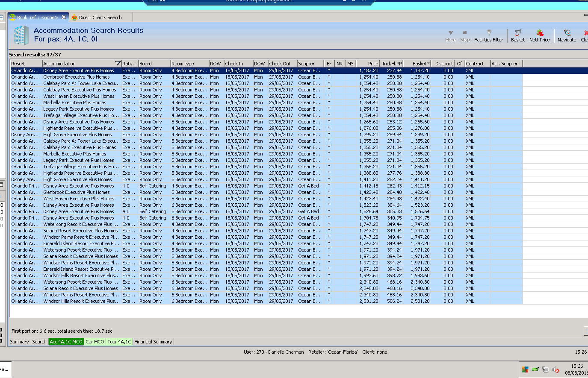Click the hotel building icon in header
This screenshot has height=378, width=588.
click(x=21, y=35)
